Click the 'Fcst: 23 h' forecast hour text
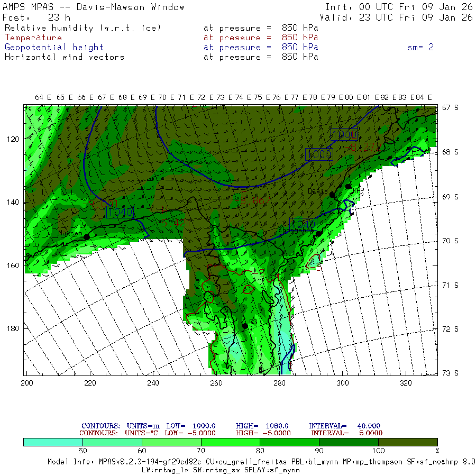 [36, 17]
